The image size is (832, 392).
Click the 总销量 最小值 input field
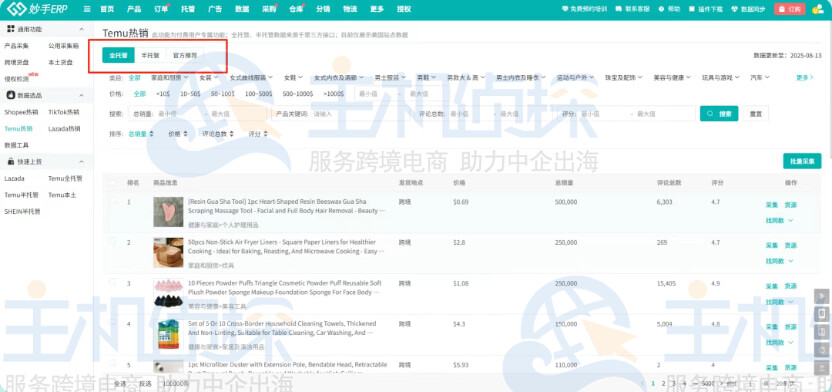pyautogui.click(x=178, y=114)
